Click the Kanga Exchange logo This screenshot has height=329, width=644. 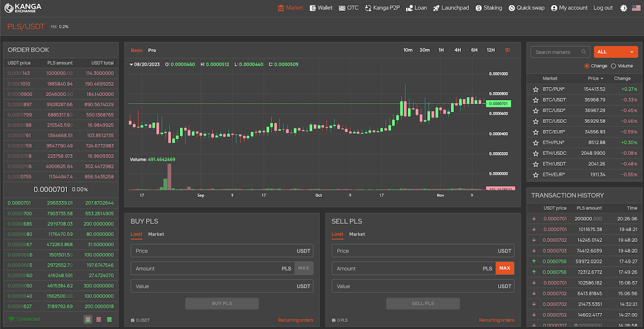pos(23,8)
